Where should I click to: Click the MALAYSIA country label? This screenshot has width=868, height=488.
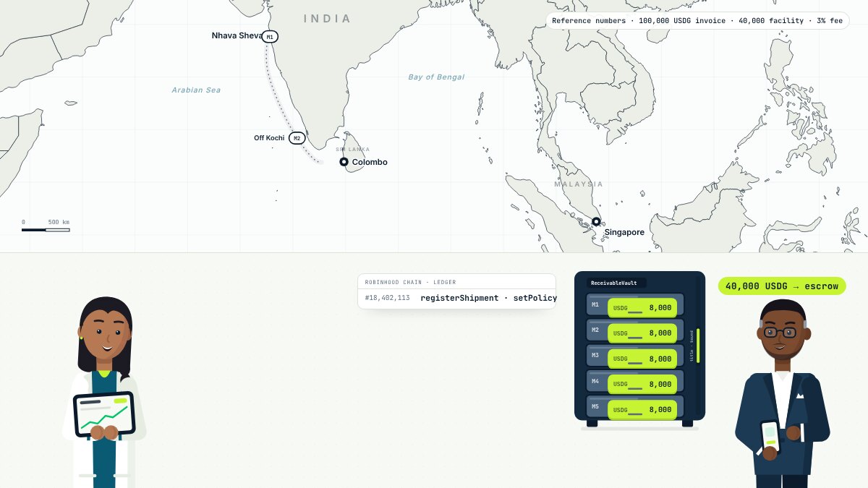[x=579, y=184]
